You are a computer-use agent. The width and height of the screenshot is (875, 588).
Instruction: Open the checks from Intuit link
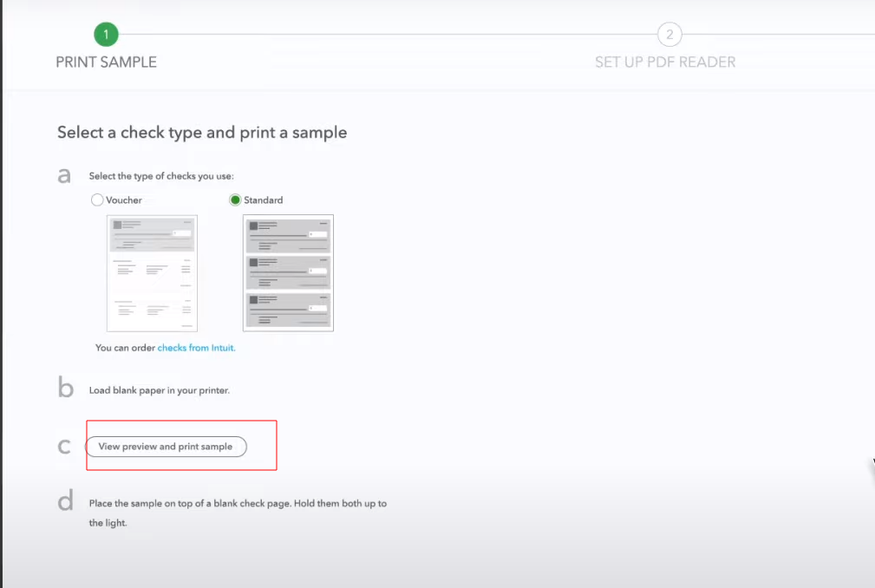197,348
